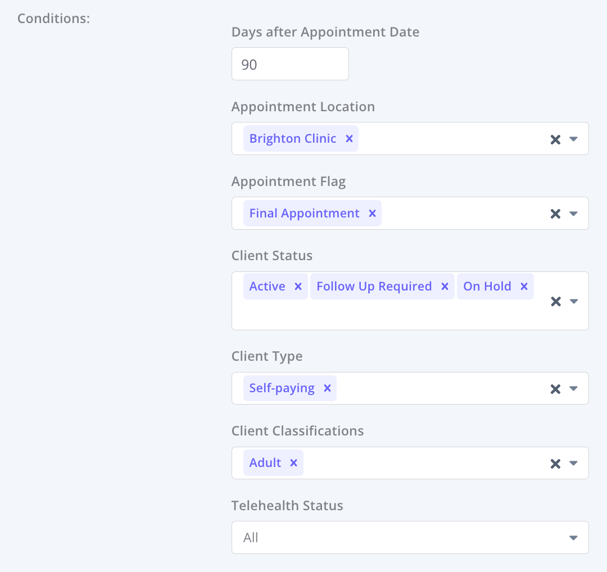Viewport: 607px width, 572px height.
Task: Expand the Appointment Location dropdown arrow
Action: (x=574, y=140)
